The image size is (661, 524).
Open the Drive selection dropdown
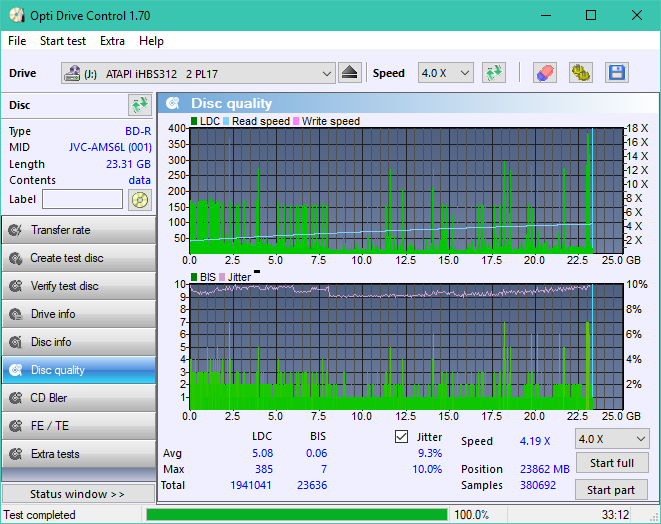pyautogui.click(x=198, y=73)
